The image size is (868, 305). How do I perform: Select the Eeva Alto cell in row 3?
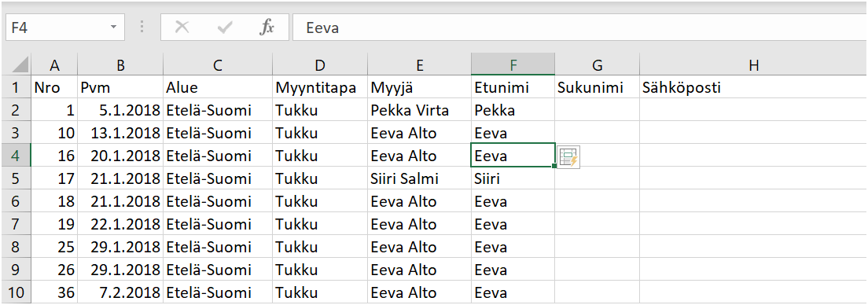[x=419, y=133]
